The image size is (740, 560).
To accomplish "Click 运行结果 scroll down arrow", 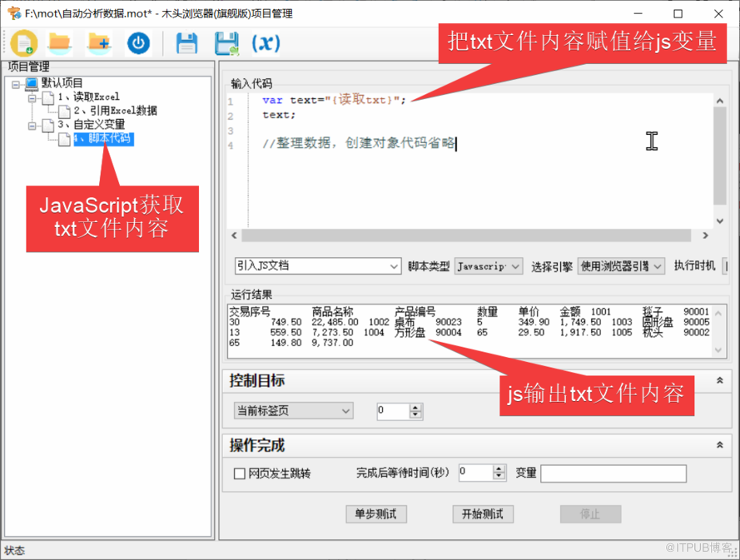I will [x=718, y=350].
